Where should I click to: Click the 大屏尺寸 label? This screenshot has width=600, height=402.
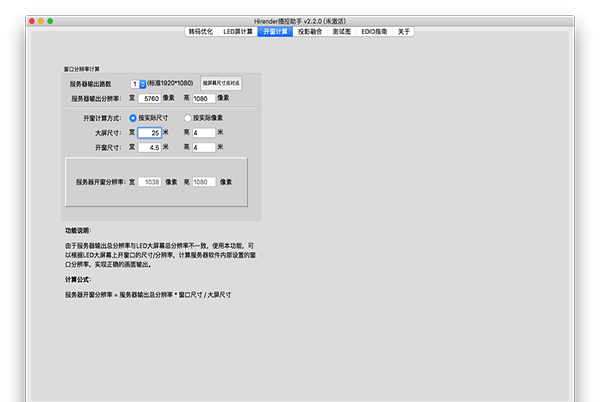(x=108, y=133)
